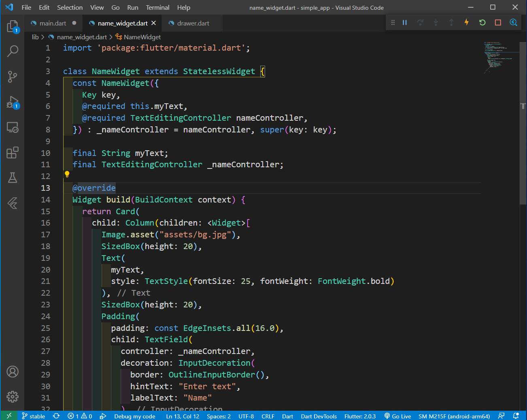
Task: Open the Extensions view icon
Action: coord(13,153)
